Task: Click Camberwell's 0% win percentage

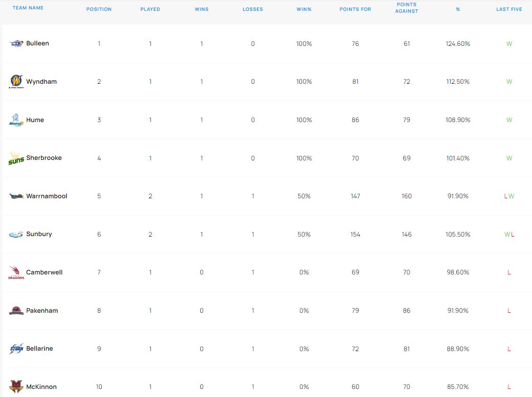Action: click(304, 273)
